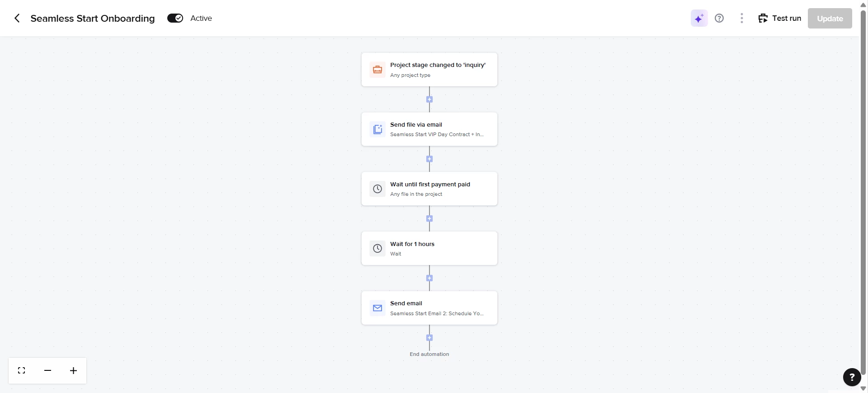Screen dimensions: 868x393
Task: Fit canvas to screen icon
Action: pyautogui.click(x=21, y=371)
